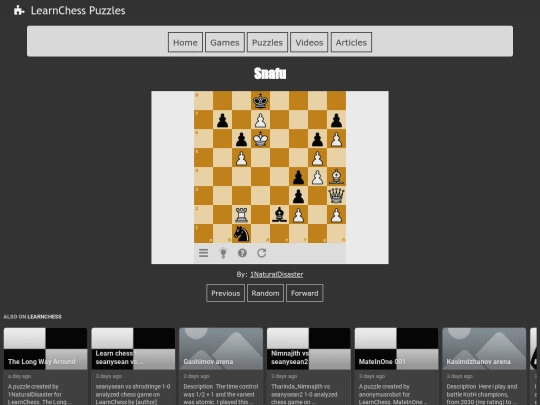This screenshot has width=540, height=405.
Task: Go to the Previous puzzle
Action: (226, 293)
